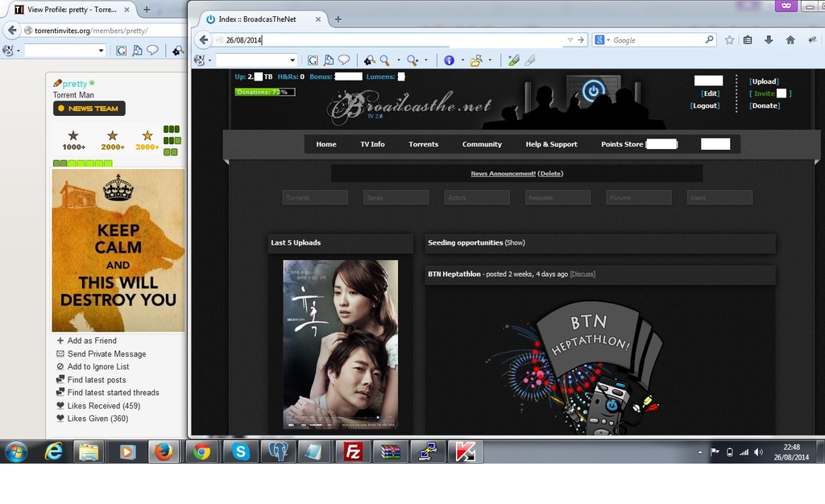Click the folder options icon in toolbar
This screenshot has height=504, width=825.
pos(476,60)
